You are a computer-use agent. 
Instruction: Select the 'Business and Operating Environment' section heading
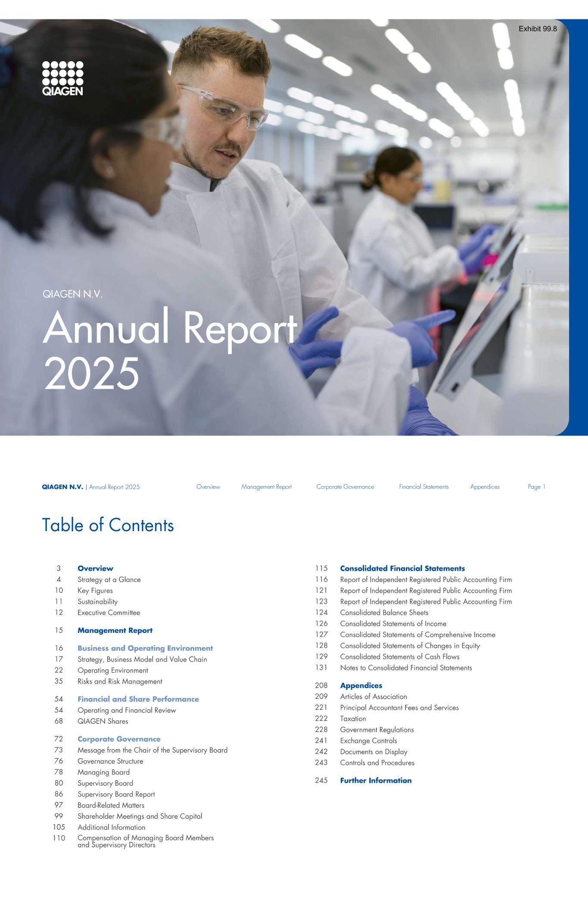click(145, 648)
